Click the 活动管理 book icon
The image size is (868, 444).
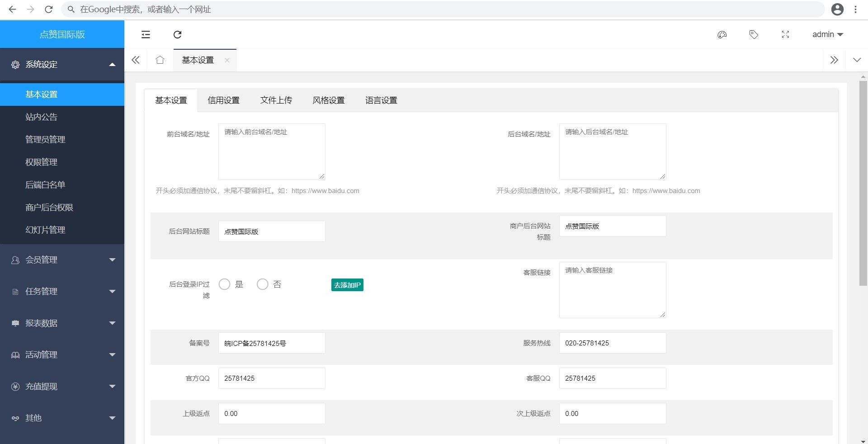pos(15,355)
